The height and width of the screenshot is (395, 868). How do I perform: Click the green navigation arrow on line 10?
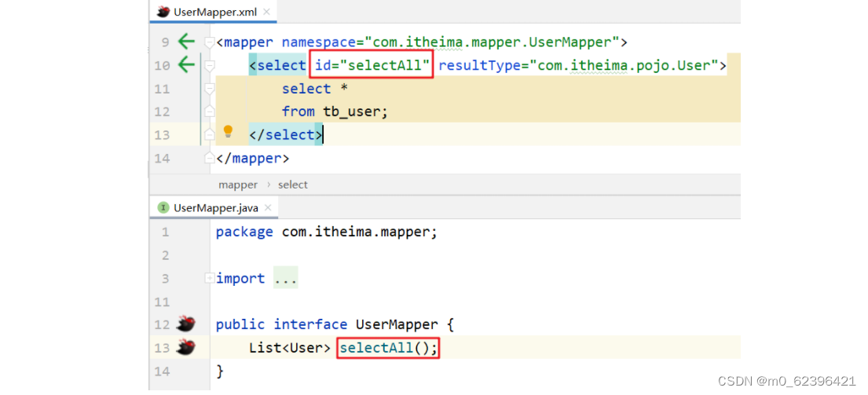click(x=186, y=64)
